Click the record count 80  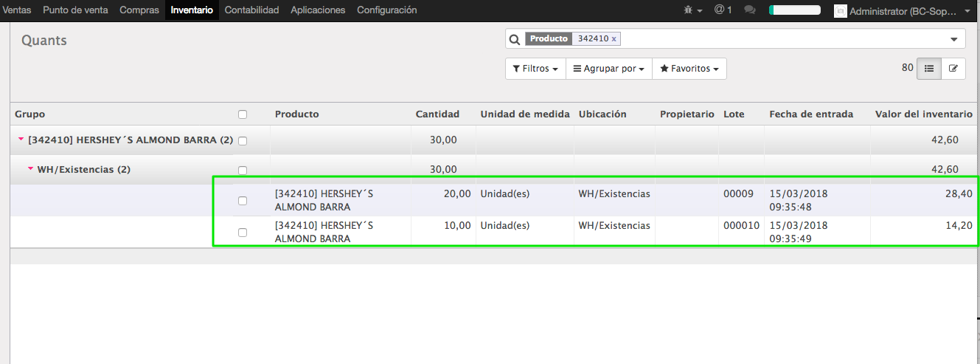point(907,68)
